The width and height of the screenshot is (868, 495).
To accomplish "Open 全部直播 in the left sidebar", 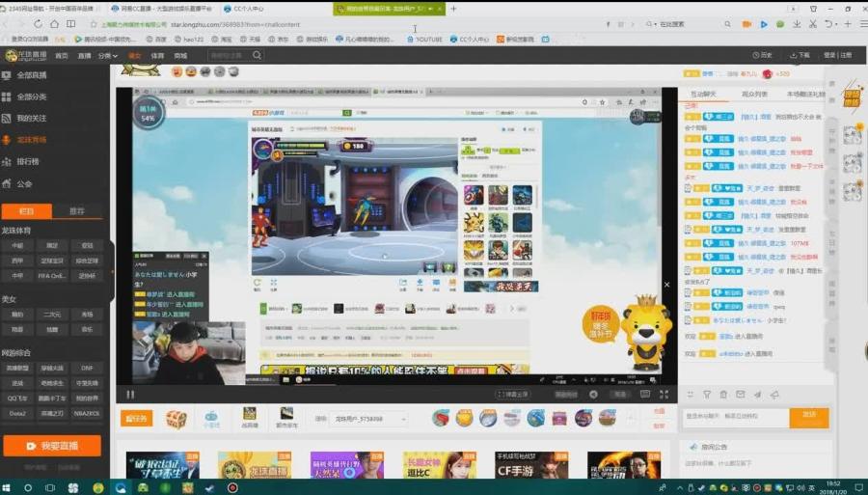I will [31, 74].
